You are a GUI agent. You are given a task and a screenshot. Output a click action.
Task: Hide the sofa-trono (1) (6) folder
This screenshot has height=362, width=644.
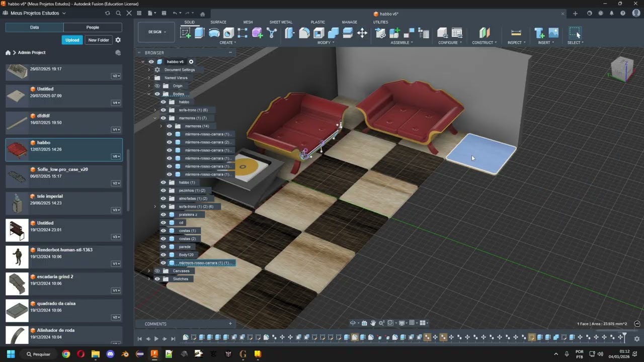click(163, 110)
